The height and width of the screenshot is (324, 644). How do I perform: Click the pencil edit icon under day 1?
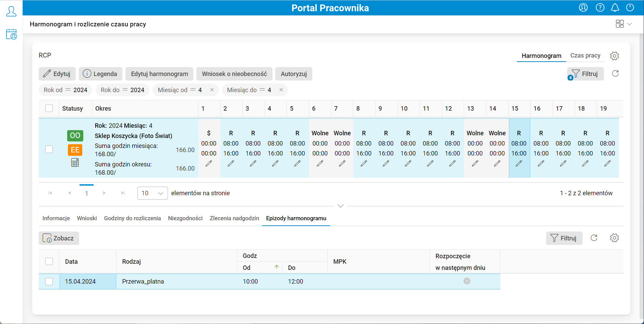pyautogui.click(x=209, y=163)
